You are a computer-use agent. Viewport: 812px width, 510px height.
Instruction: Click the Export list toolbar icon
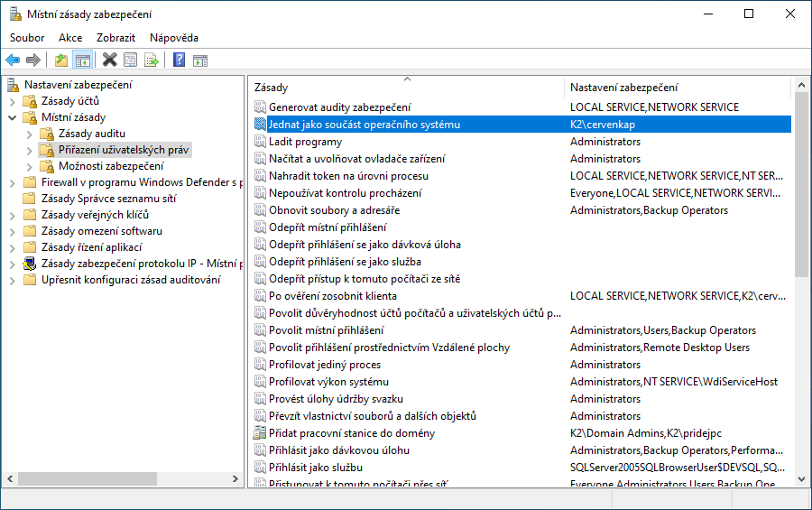(x=152, y=60)
